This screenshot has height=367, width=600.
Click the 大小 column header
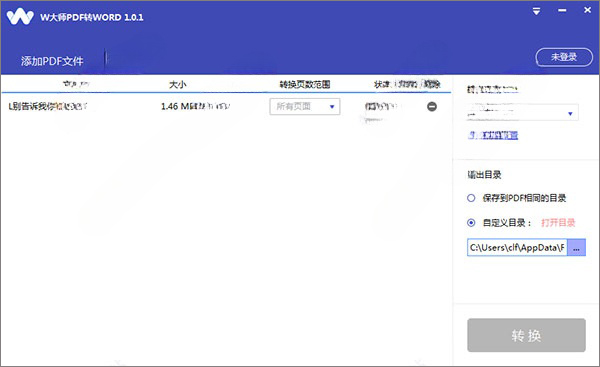[x=178, y=85]
